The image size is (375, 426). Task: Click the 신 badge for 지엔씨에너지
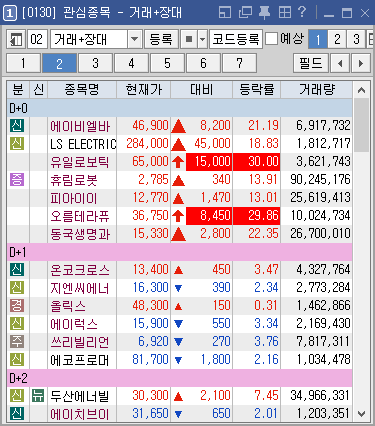click(17, 287)
